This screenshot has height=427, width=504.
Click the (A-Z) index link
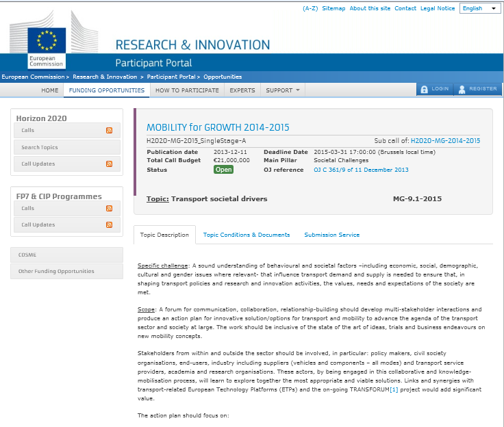(x=310, y=8)
